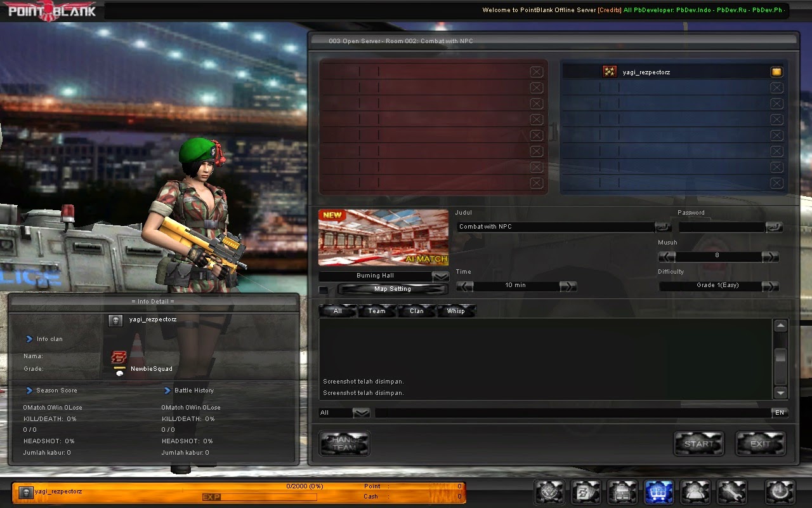Image resolution: width=812 pixels, height=508 pixels.
Task: Click the Password input field
Action: pyautogui.click(x=722, y=227)
